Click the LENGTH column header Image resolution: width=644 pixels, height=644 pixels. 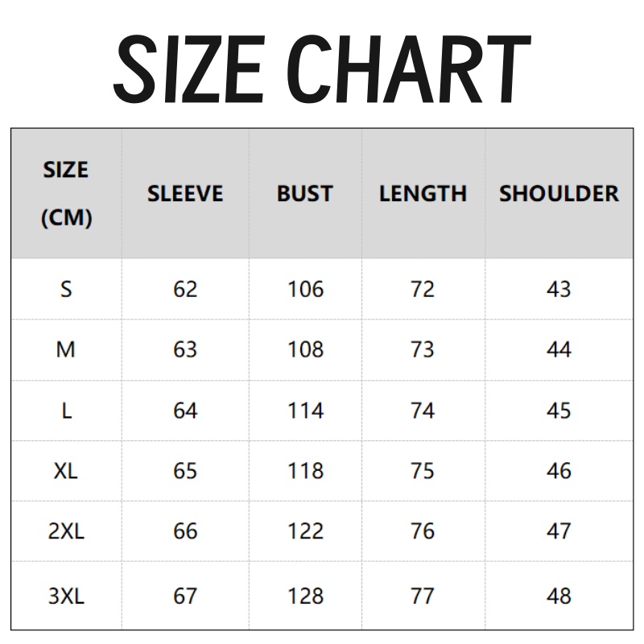423,194
